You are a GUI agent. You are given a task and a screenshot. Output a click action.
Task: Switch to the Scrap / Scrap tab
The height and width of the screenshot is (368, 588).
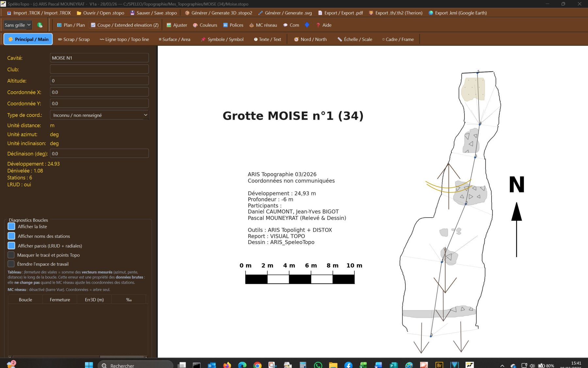click(73, 39)
